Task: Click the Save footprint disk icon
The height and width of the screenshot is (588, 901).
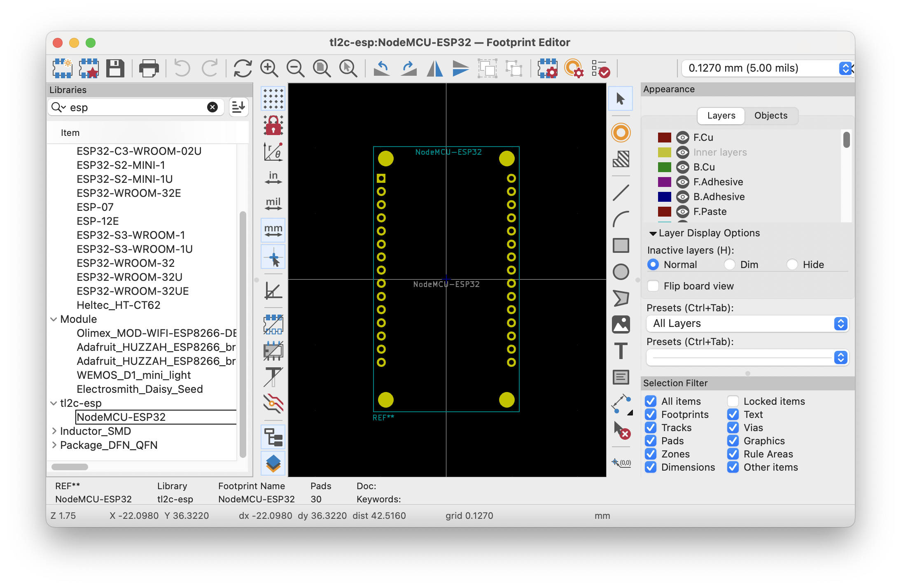Action: 115,68
